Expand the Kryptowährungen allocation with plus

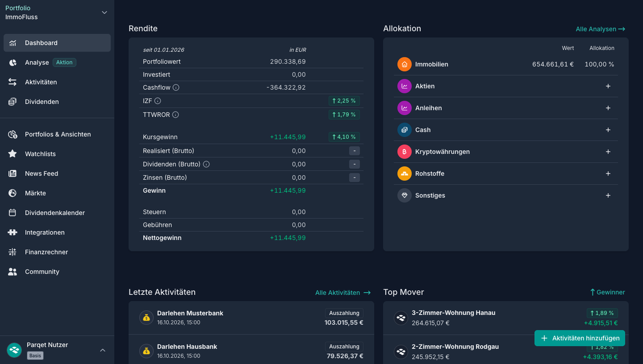pos(608,152)
